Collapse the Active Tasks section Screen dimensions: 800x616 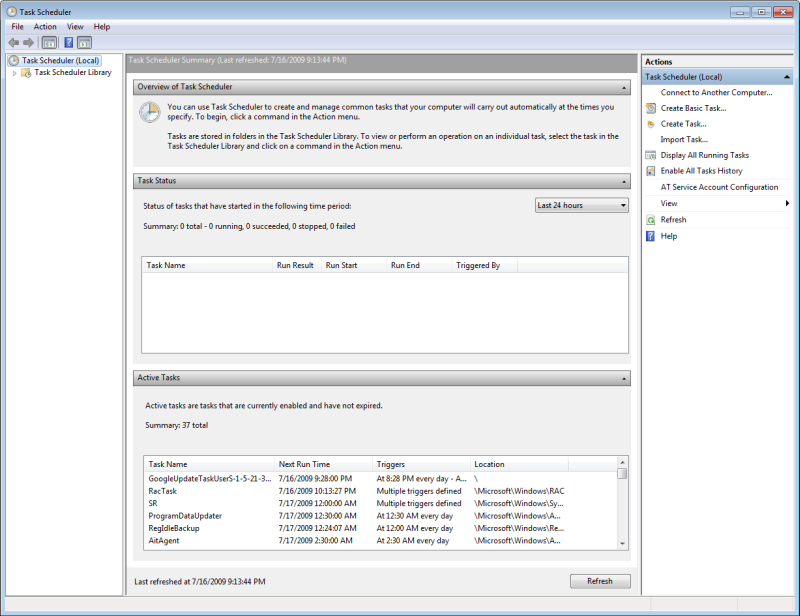click(x=624, y=378)
